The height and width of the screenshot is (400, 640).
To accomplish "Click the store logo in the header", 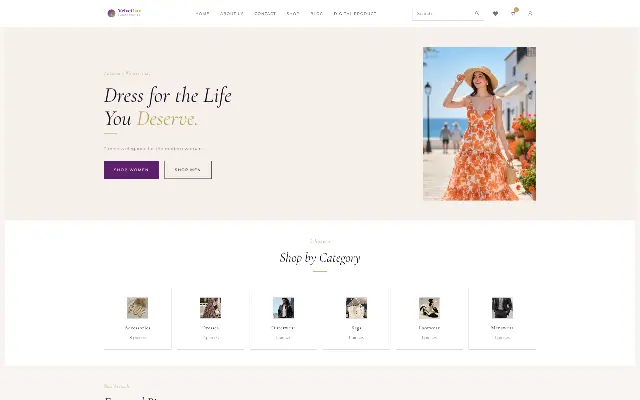I will tap(124, 13).
